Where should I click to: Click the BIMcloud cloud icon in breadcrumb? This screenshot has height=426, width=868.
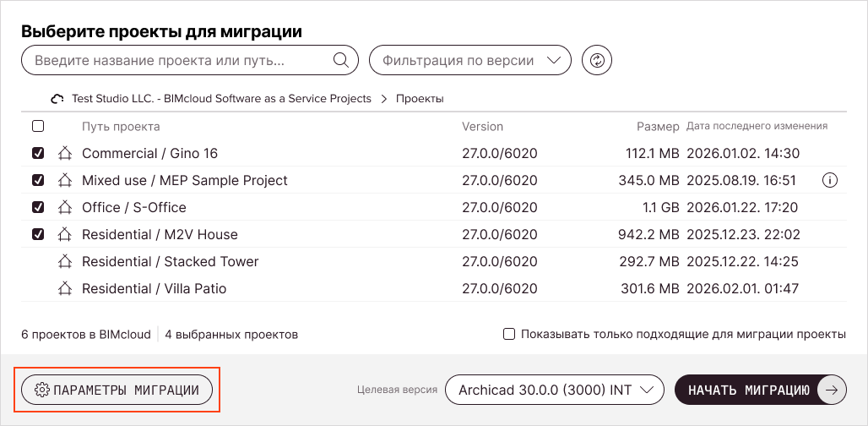pos(57,99)
